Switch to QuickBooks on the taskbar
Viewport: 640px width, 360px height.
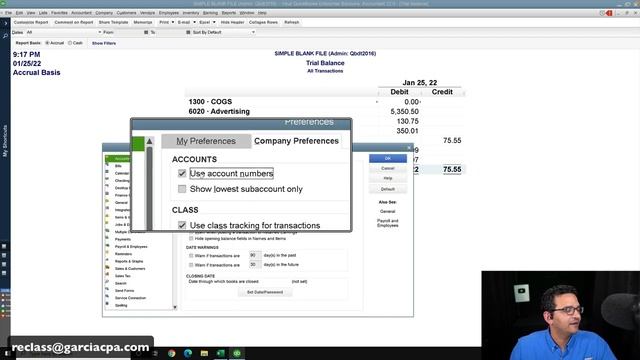(x=237, y=353)
